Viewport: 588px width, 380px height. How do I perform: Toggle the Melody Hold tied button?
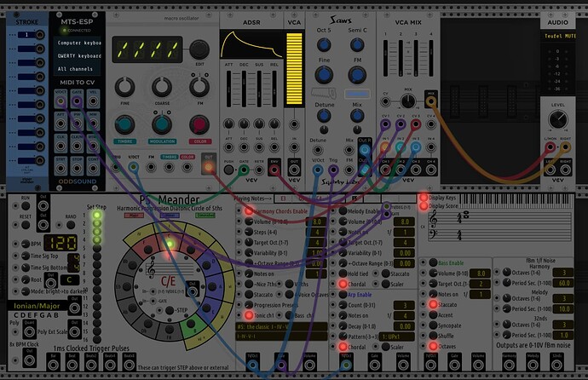(x=343, y=273)
